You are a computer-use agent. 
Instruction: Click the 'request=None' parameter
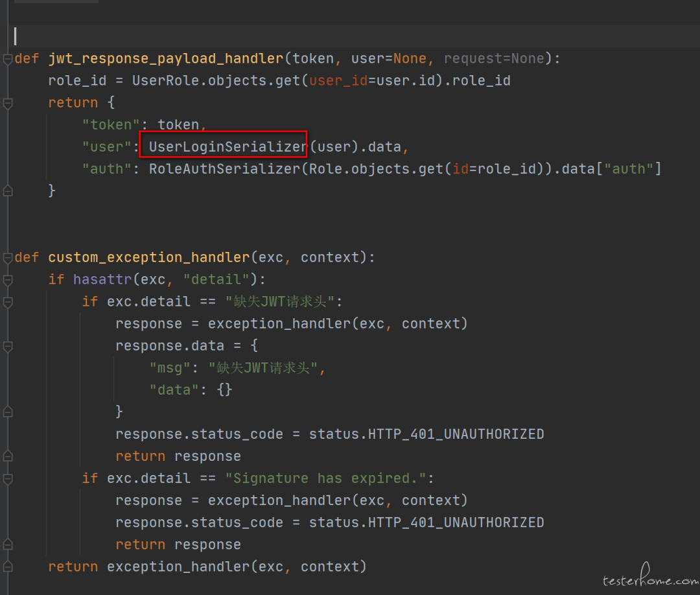point(494,59)
